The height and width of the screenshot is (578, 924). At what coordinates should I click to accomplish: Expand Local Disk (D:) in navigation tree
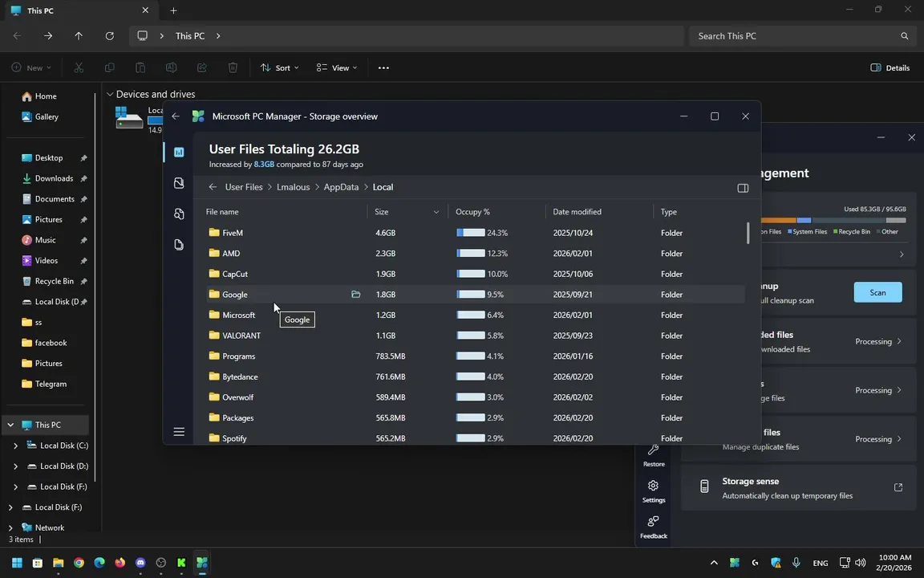coord(15,466)
